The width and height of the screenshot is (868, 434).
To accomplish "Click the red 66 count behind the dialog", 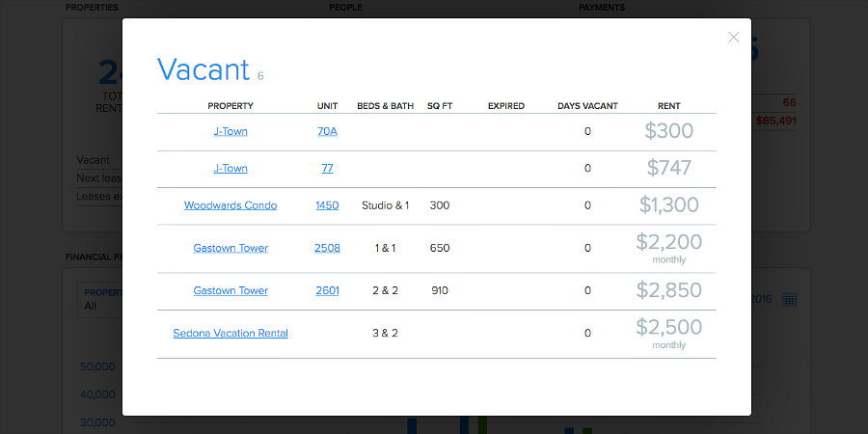I will 789,102.
